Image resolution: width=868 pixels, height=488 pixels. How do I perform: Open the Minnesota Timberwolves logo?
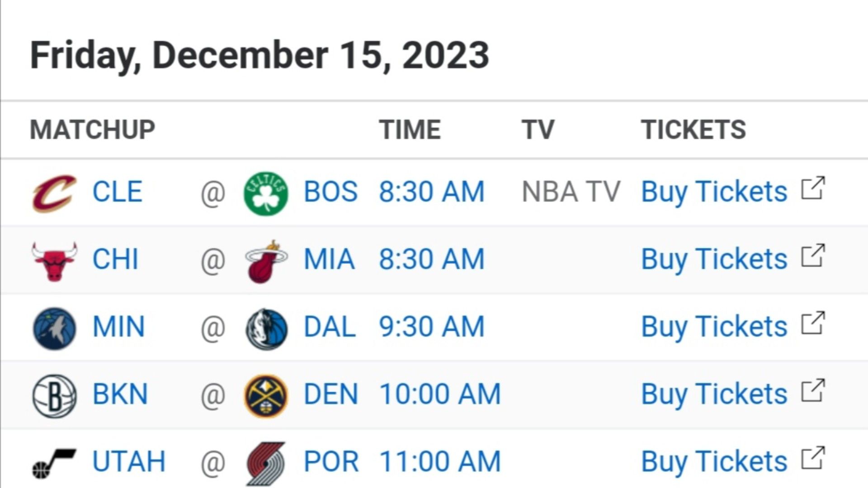tap(54, 328)
